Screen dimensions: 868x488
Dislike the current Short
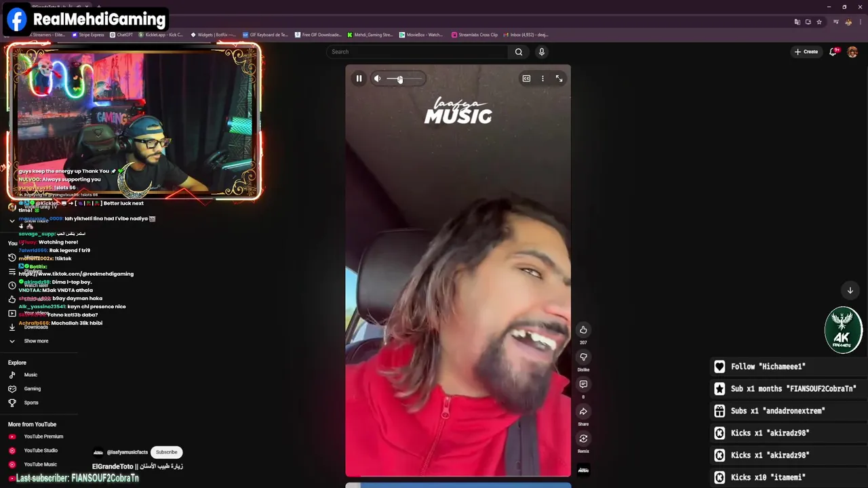583,357
